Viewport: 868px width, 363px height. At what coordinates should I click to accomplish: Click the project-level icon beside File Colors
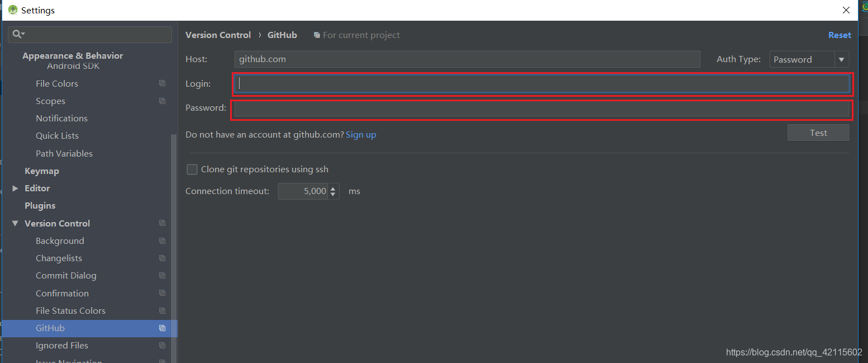(x=162, y=83)
